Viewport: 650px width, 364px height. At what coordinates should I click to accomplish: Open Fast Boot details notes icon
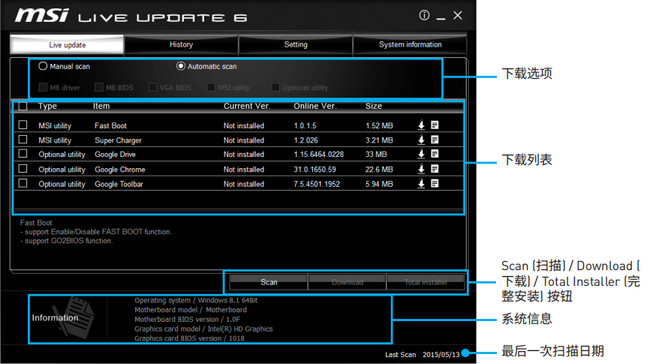tap(434, 125)
